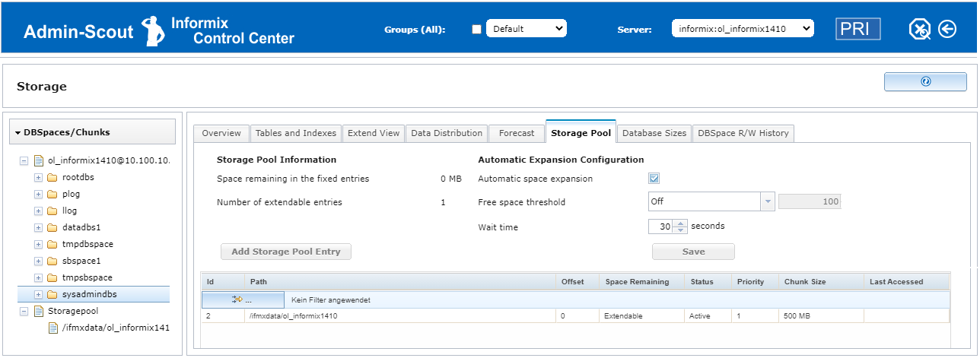
Task: Sort by the Offset column header
Action: [x=577, y=281]
